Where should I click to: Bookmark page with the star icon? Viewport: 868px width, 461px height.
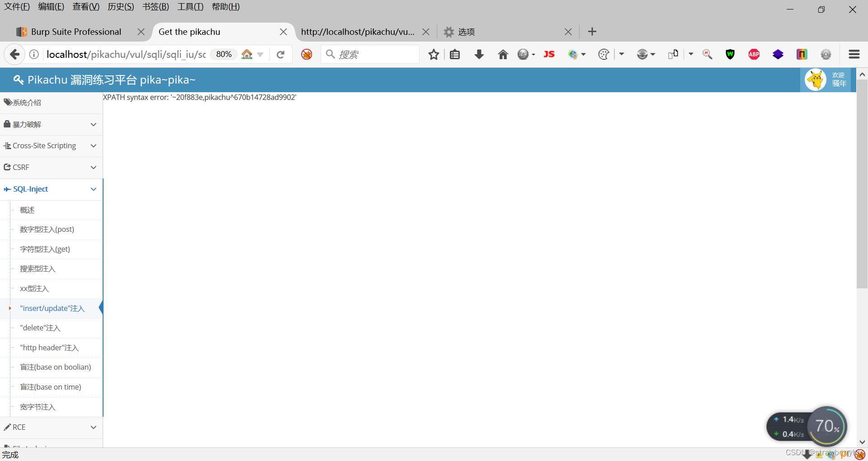[434, 54]
